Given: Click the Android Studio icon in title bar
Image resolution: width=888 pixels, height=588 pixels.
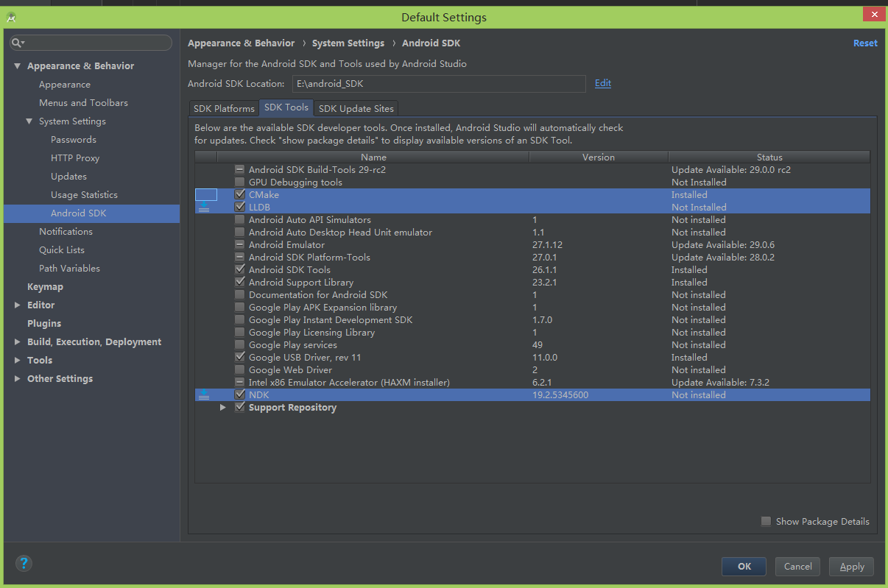Looking at the screenshot, I should [x=12, y=17].
